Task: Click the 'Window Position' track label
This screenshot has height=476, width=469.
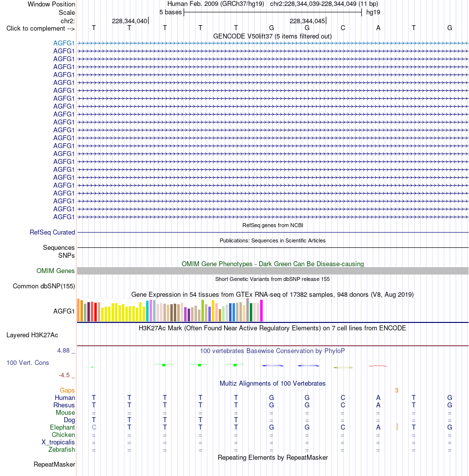Action: tap(51, 4)
